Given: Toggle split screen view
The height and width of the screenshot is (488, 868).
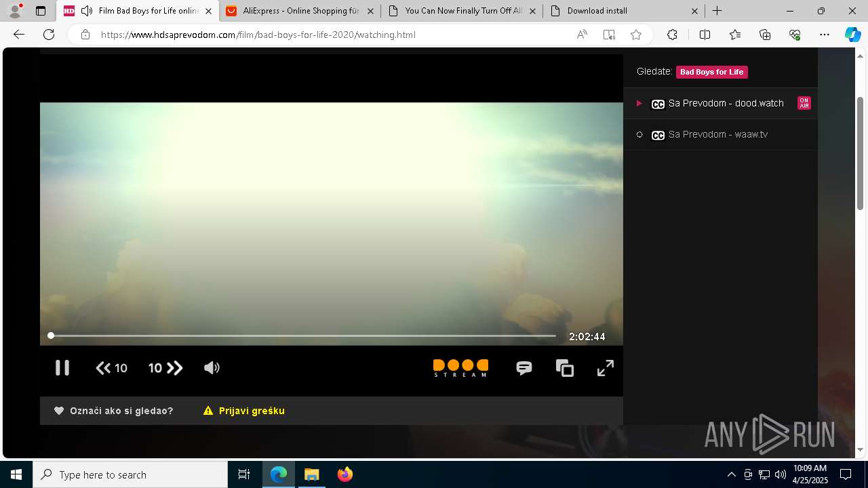Looking at the screenshot, I should coord(705,35).
